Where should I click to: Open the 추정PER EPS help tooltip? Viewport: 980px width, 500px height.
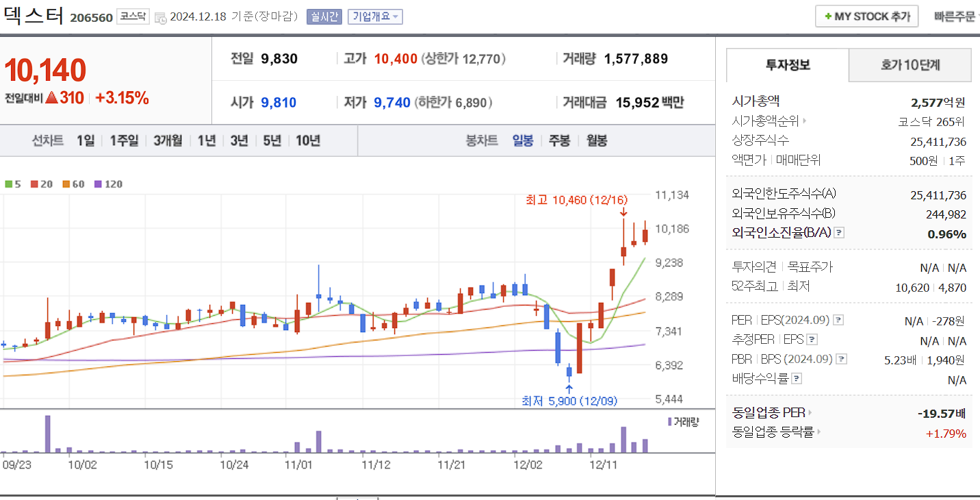pos(812,339)
